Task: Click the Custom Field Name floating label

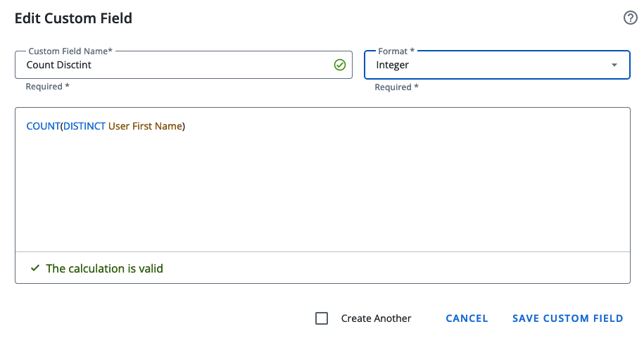Action: tap(70, 51)
